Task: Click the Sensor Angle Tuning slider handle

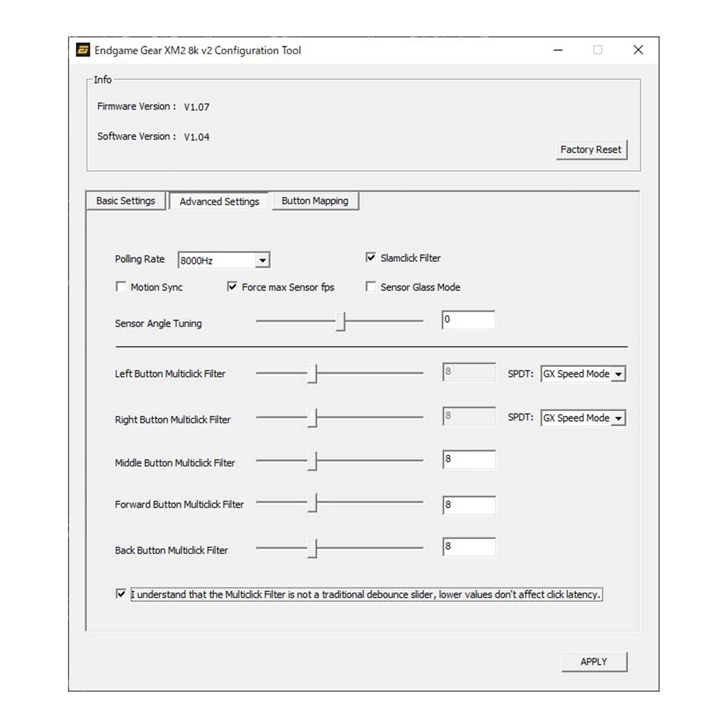Action: [x=340, y=321]
